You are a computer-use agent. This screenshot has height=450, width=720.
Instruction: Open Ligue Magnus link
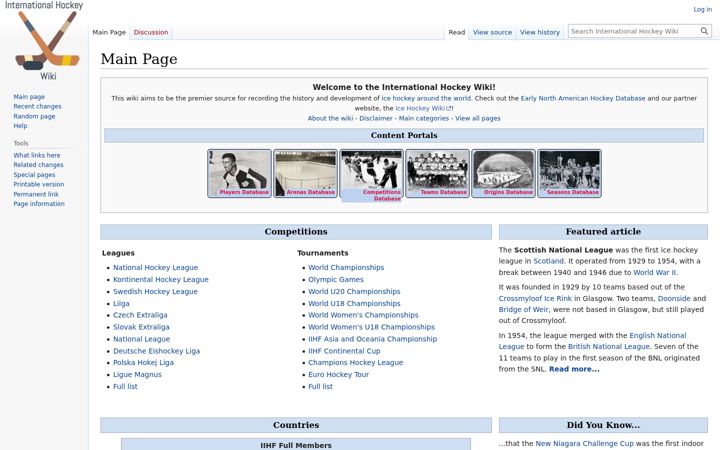tap(137, 374)
